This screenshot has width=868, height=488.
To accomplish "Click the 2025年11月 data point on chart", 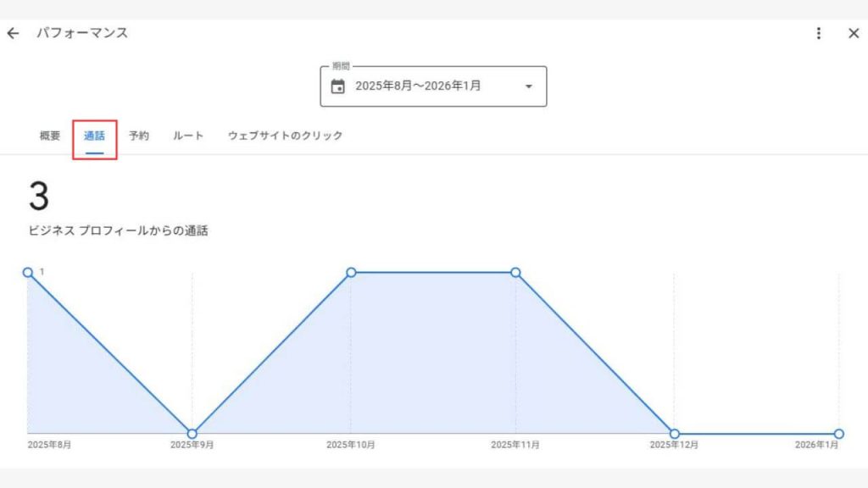I will [515, 272].
